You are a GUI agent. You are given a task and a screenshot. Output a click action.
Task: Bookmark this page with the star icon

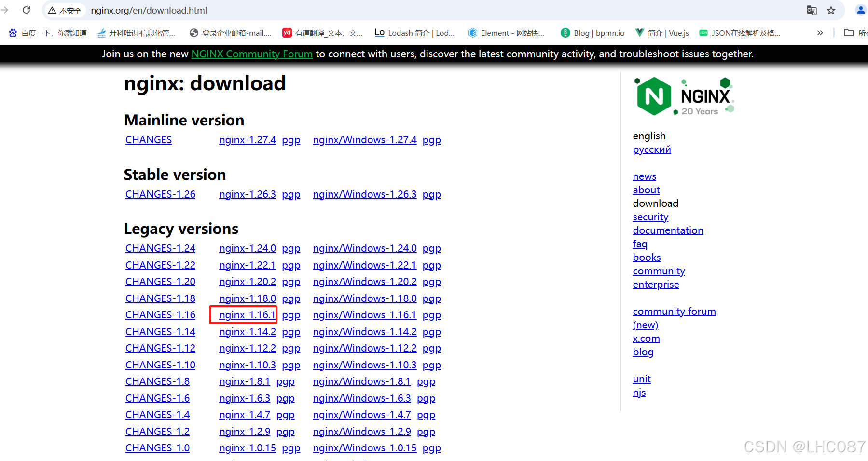pyautogui.click(x=831, y=10)
